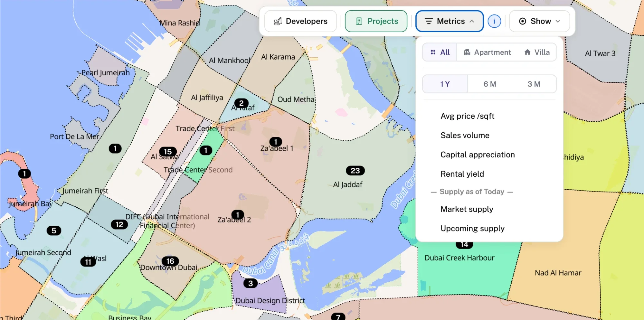Click the Al Karama district label
Viewport: 644px width, 320px height.
point(278,57)
